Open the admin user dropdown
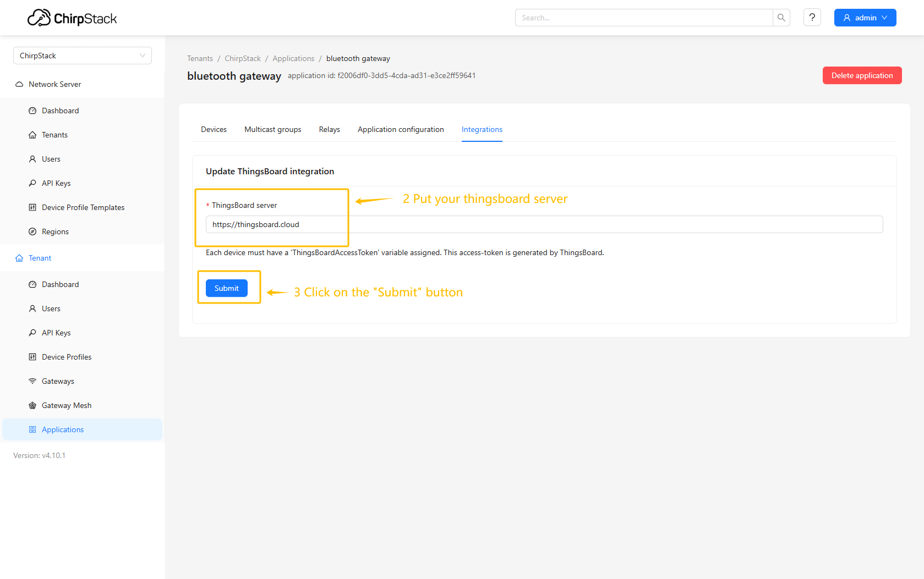Screen dimensions: 924x579 (865, 18)
